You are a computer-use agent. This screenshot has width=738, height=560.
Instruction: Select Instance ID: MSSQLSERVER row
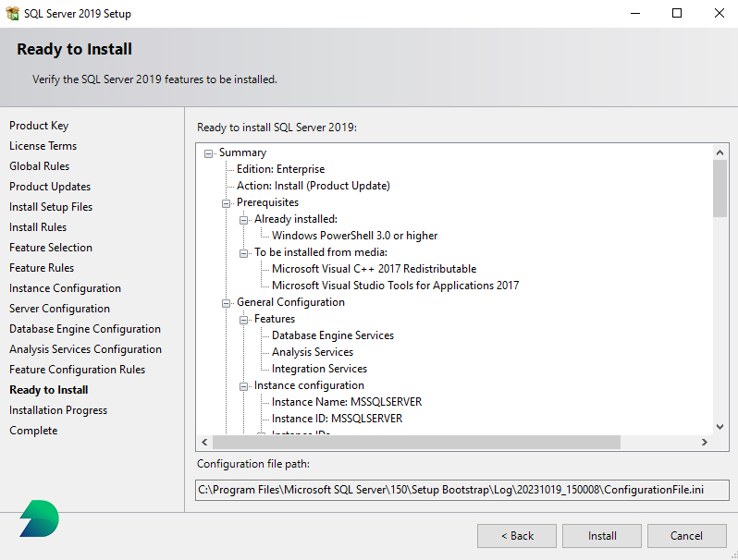pyautogui.click(x=337, y=419)
